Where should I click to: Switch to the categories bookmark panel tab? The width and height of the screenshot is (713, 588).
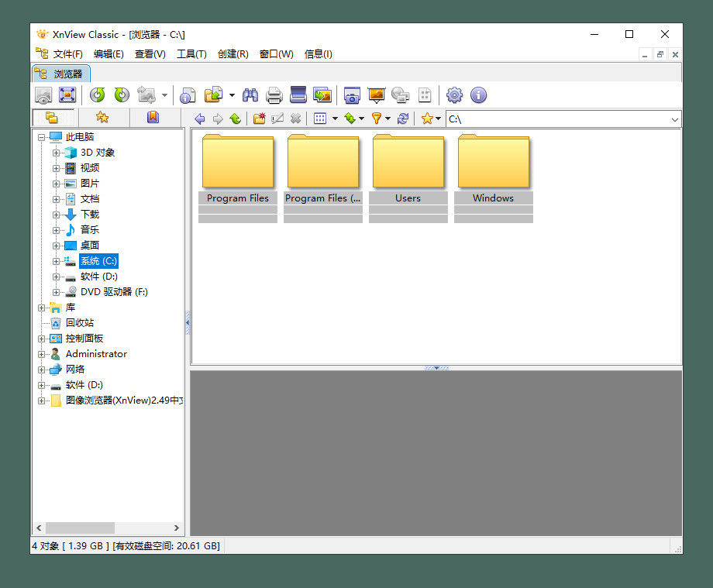pyautogui.click(x=153, y=118)
